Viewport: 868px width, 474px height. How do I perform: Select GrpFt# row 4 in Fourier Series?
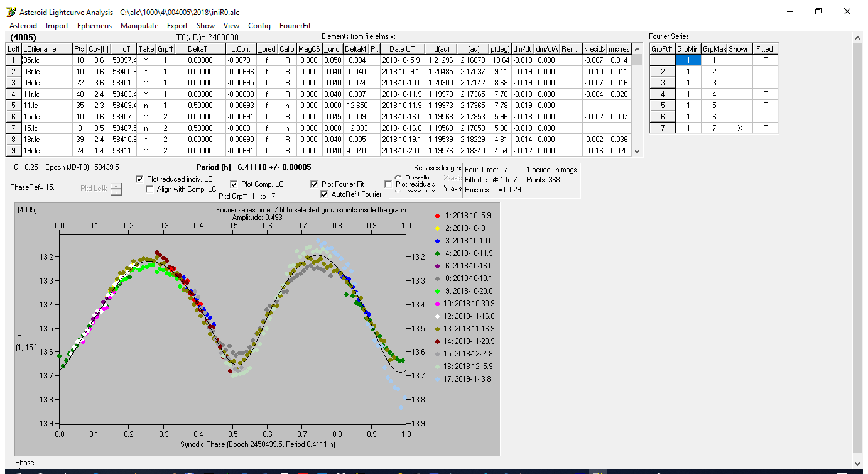coord(662,94)
